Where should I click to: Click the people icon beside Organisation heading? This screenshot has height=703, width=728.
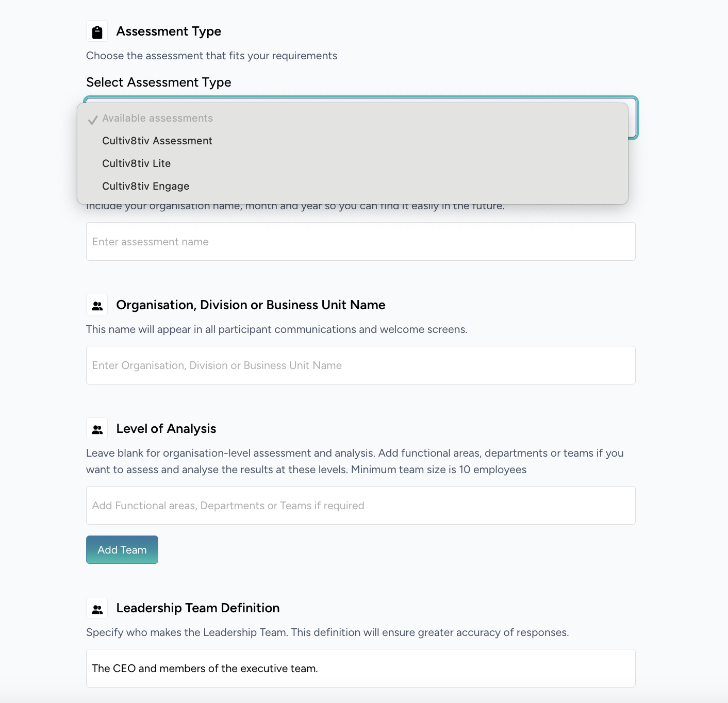click(97, 305)
